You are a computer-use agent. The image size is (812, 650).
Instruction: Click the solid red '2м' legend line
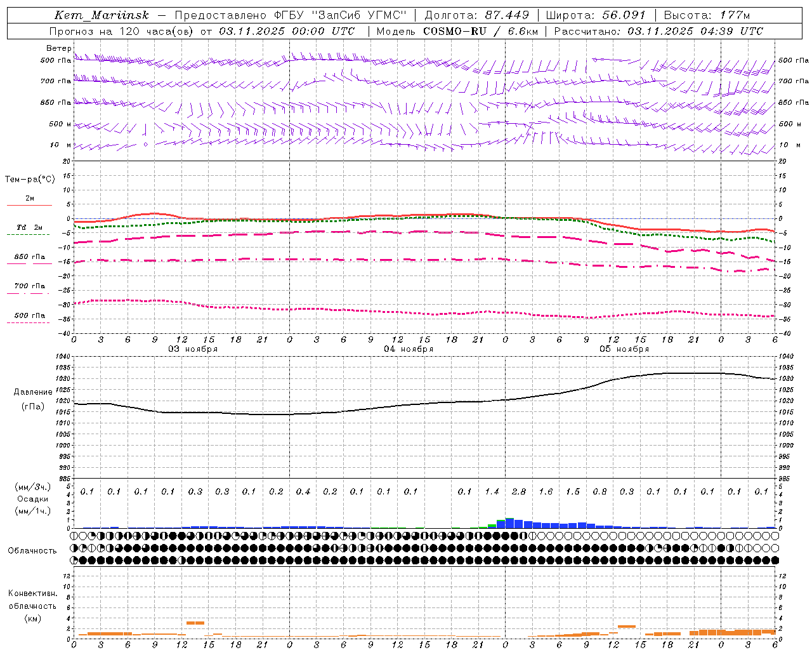(x=29, y=206)
